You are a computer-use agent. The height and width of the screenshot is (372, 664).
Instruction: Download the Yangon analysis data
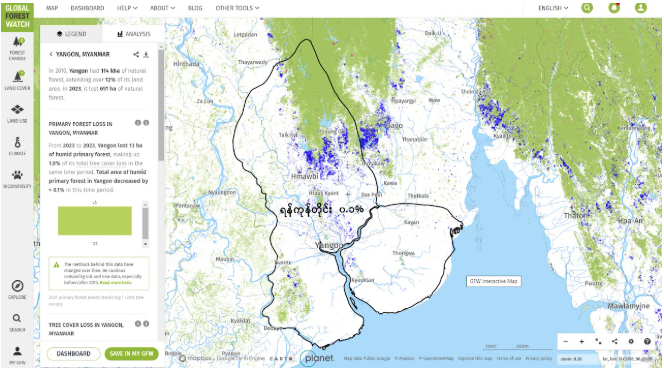(146, 54)
